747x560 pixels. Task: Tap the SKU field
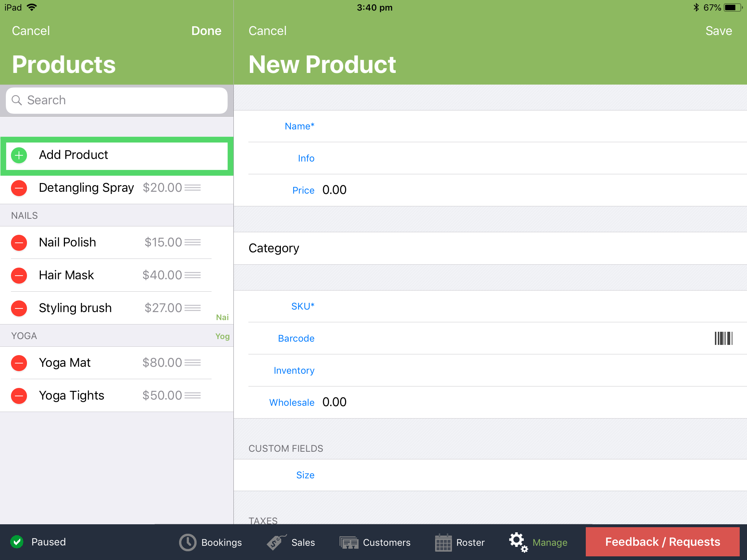(490, 306)
